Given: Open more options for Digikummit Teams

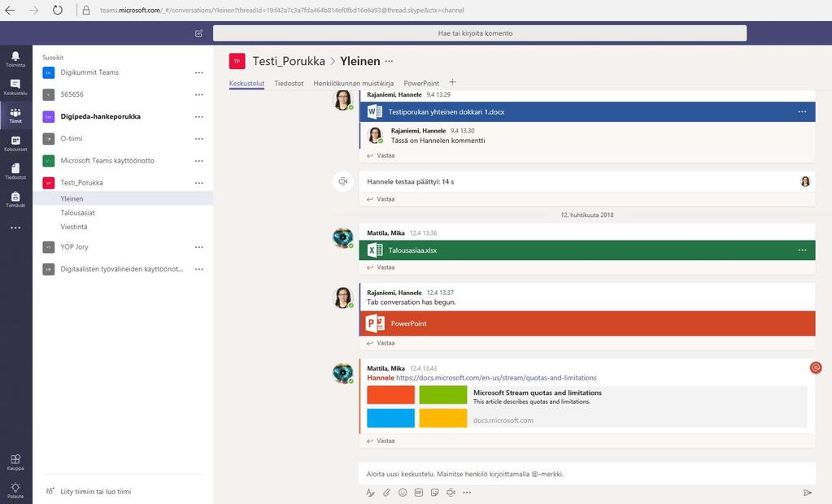Looking at the screenshot, I should click(x=199, y=72).
